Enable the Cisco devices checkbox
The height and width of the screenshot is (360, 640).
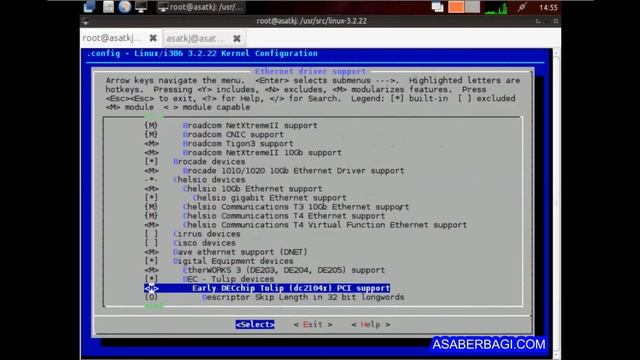pos(151,243)
